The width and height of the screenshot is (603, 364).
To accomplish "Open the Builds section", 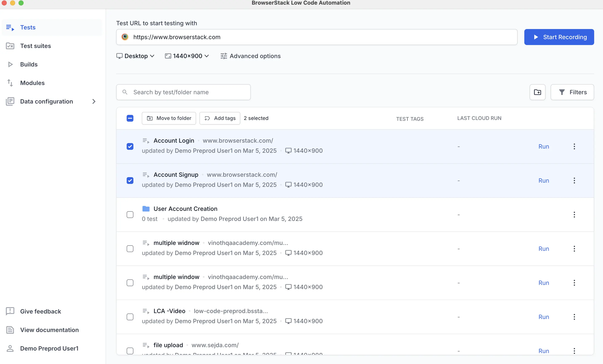I will pyautogui.click(x=29, y=64).
